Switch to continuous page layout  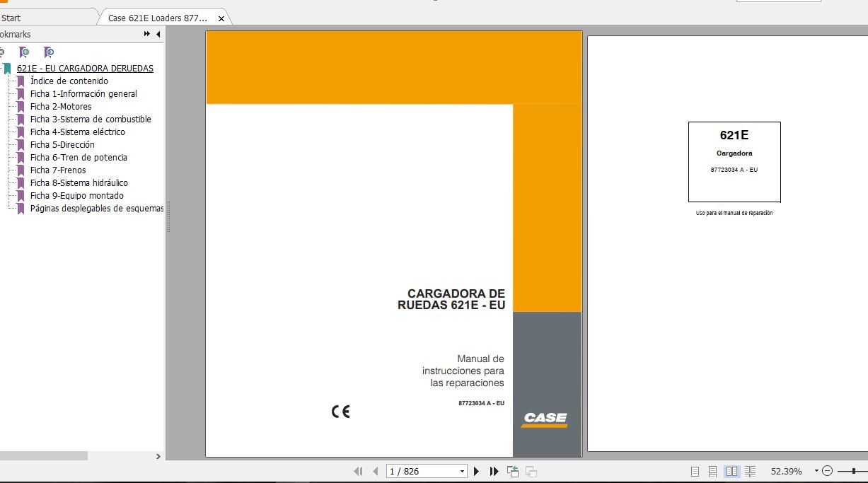coord(712,471)
